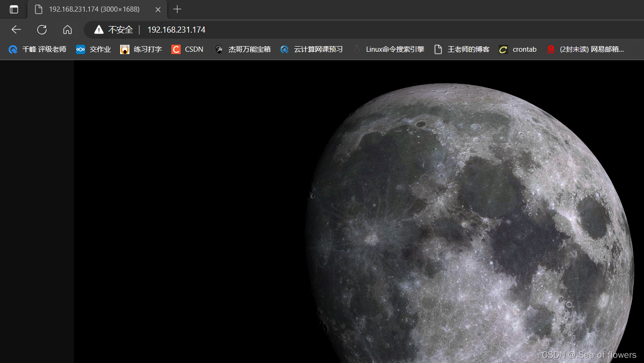Image resolution: width=644 pixels, height=363 pixels.
Task: Open the 练习打字 bookmark
Action: tap(141, 49)
